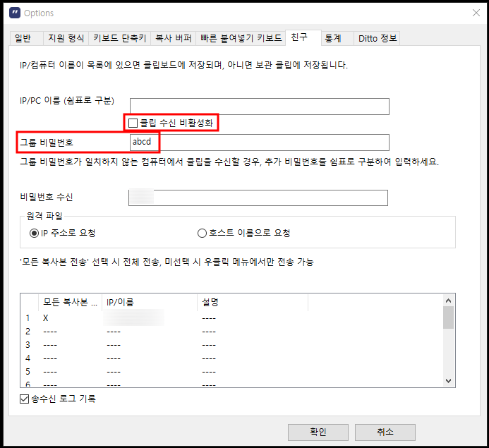Open the 지원 형식 tab
This screenshot has width=489, height=448.
[66, 38]
